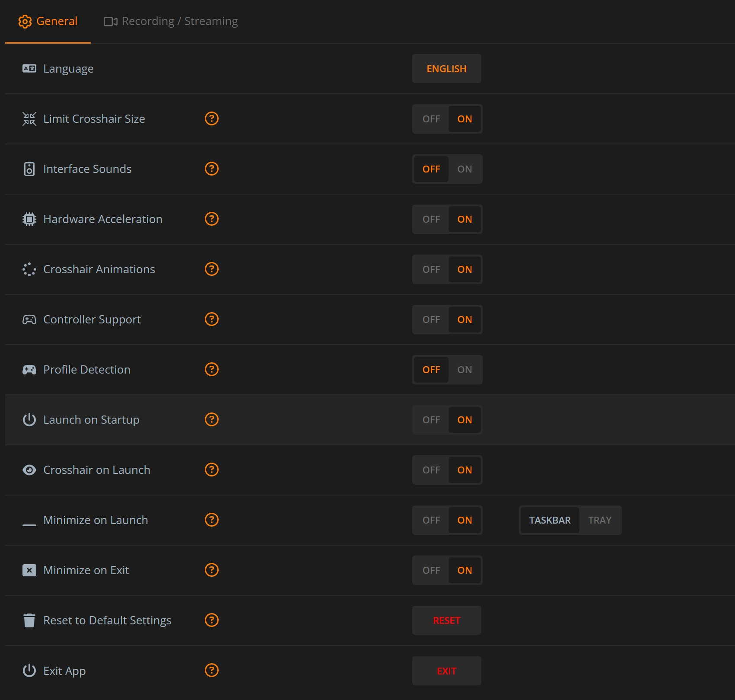Image resolution: width=735 pixels, height=700 pixels.
Task: Turn Crosshair on Launch OFF
Action: [x=431, y=470]
